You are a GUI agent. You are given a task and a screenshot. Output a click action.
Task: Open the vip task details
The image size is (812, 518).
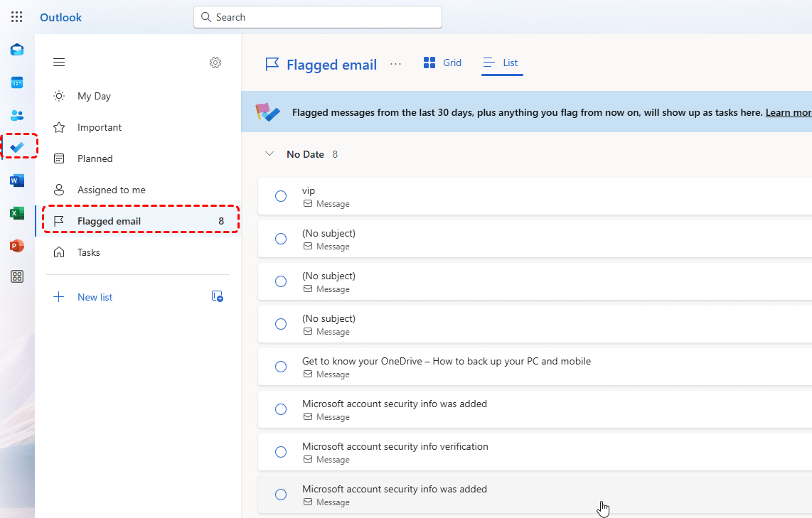point(535,196)
